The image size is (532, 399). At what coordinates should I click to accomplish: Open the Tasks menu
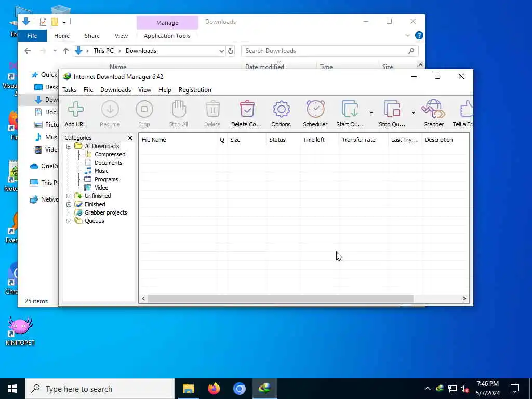pyautogui.click(x=69, y=90)
